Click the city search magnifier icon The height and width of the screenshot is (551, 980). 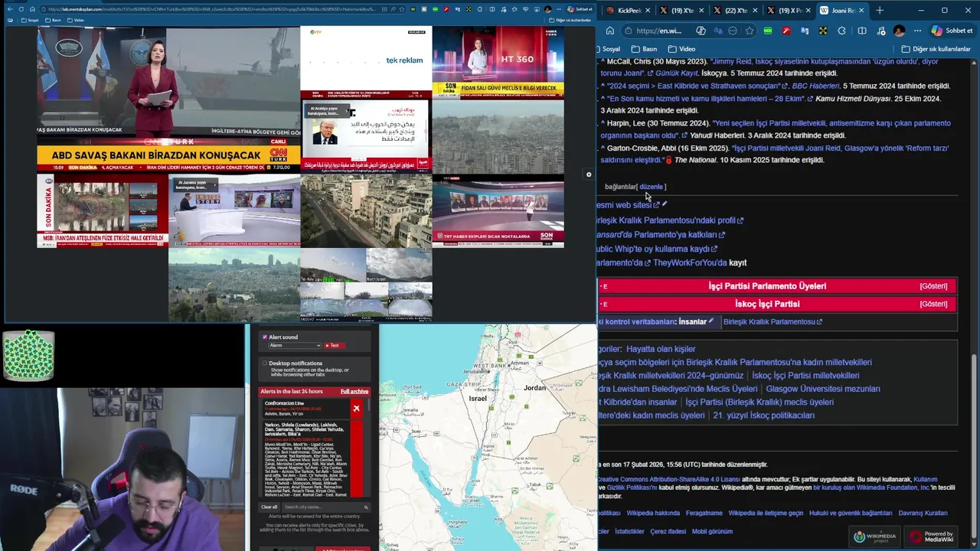(366, 507)
